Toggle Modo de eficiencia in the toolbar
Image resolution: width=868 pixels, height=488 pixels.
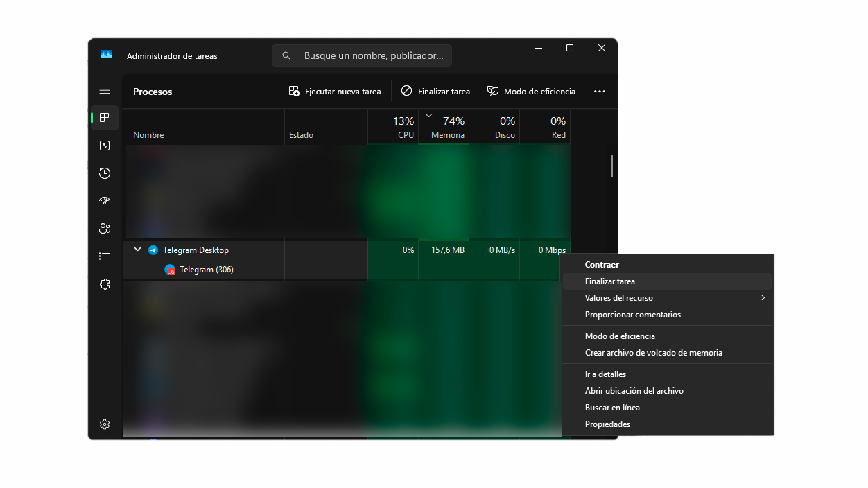[531, 91]
